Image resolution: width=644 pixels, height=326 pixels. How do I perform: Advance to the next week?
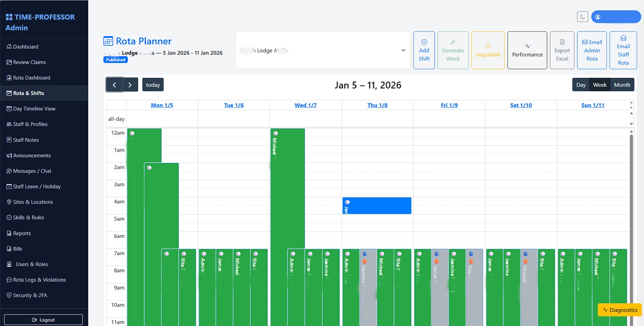130,85
